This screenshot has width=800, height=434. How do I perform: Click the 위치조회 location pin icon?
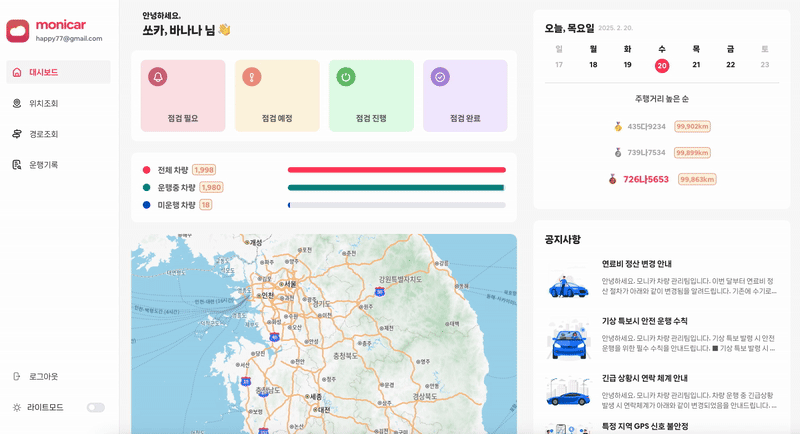coord(17,104)
